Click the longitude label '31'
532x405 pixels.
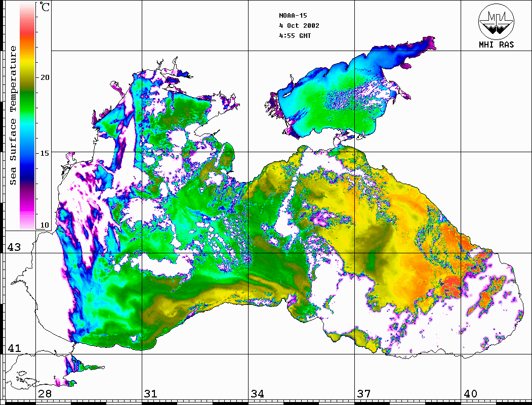151,393
